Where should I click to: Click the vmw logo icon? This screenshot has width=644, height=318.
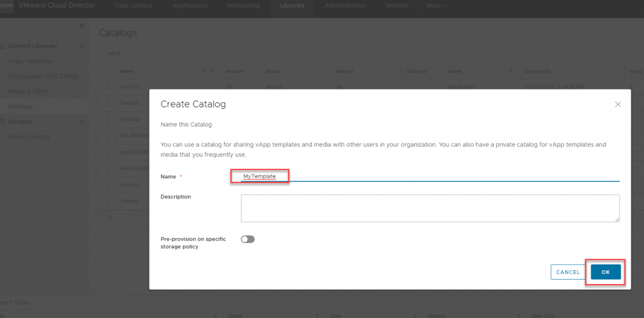point(6,6)
